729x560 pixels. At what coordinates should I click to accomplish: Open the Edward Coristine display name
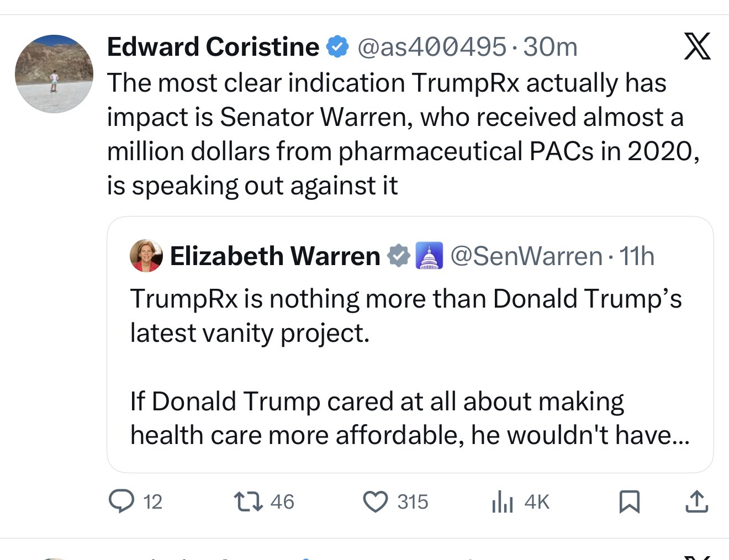click(x=213, y=46)
